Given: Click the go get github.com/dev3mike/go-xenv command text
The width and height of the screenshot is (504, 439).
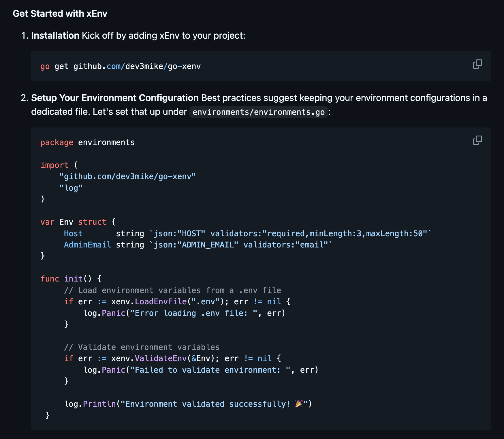Looking at the screenshot, I should [x=121, y=66].
